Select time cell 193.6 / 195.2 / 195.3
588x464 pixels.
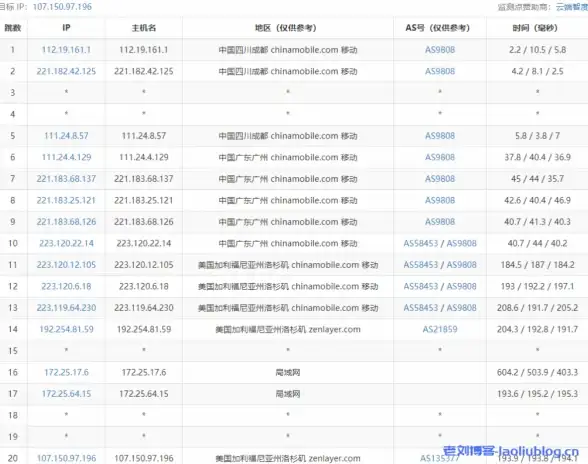coord(537,394)
